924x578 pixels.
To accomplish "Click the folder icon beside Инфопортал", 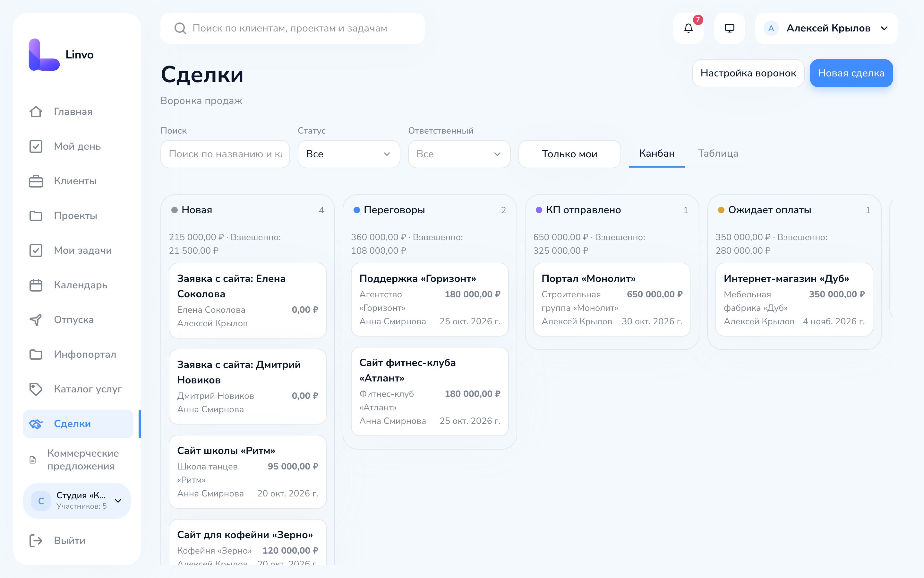I will pyautogui.click(x=36, y=355).
